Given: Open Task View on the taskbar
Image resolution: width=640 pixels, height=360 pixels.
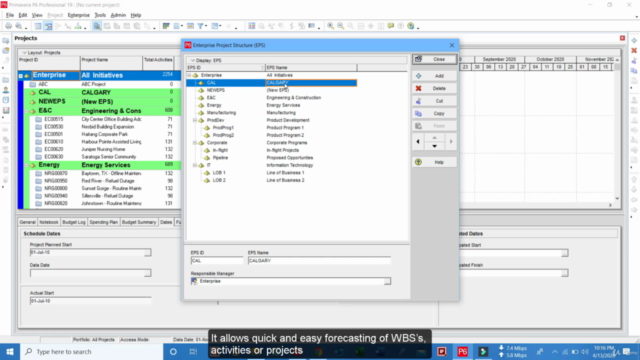Looking at the screenshot, I should [x=193, y=351].
